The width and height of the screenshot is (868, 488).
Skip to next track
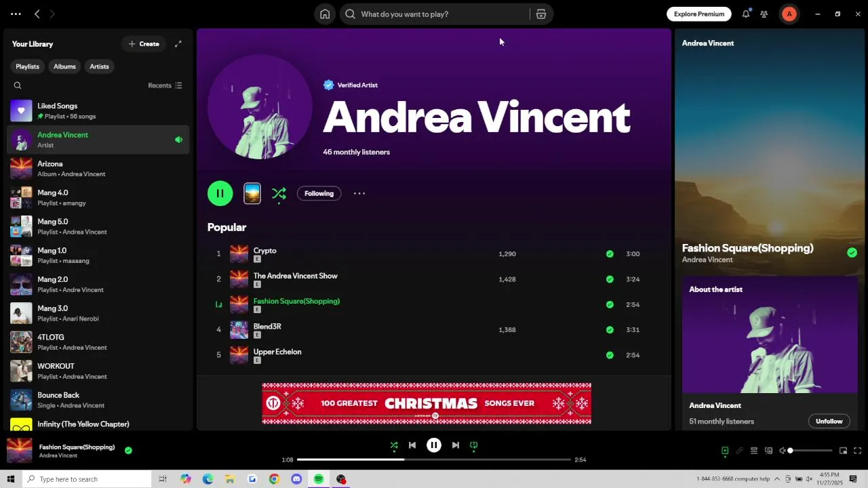point(456,445)
